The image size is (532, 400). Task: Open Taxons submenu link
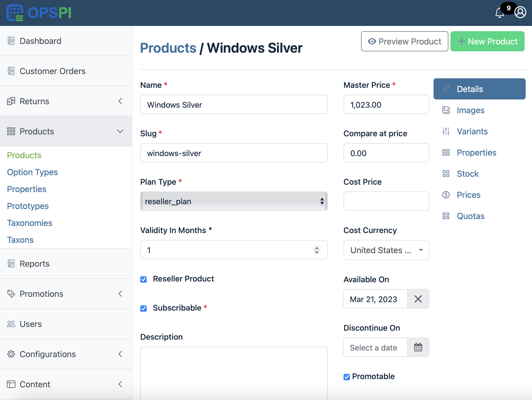[x=20, y=240]
